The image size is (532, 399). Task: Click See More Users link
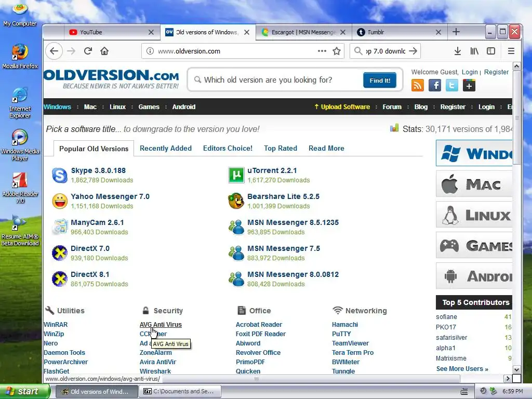[462, 369]
